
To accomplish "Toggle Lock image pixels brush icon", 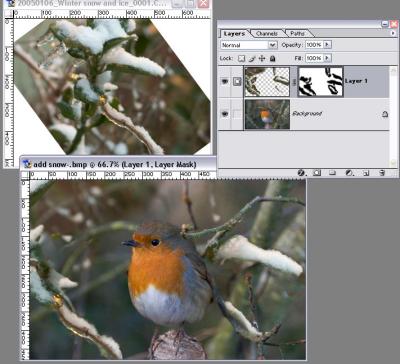I will 252,59.
